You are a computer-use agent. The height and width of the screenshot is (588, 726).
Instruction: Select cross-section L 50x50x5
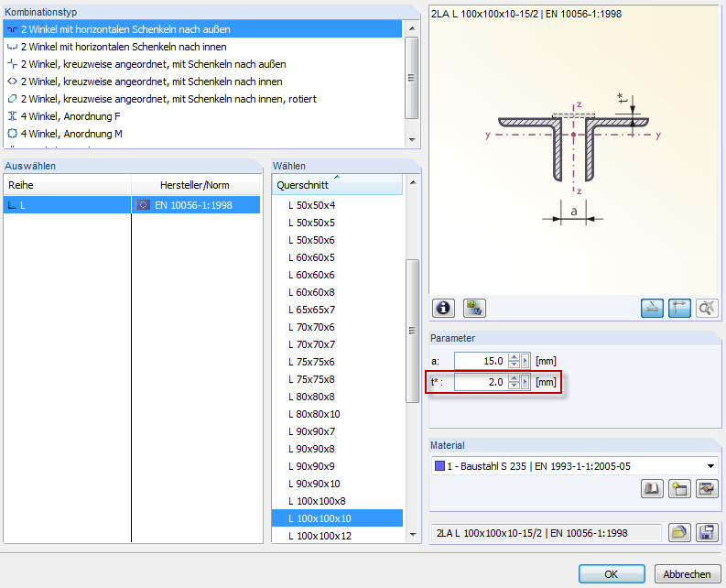click(337, 223)
